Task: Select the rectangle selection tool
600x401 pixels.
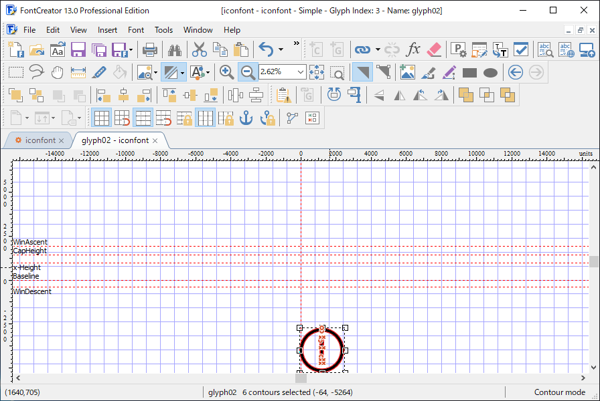Action: [16, 72]
